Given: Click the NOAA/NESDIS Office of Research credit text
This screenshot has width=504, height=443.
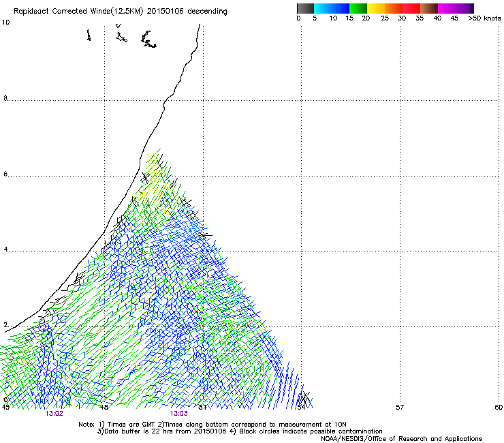Looking at the screenshot, I should (401, 439).
